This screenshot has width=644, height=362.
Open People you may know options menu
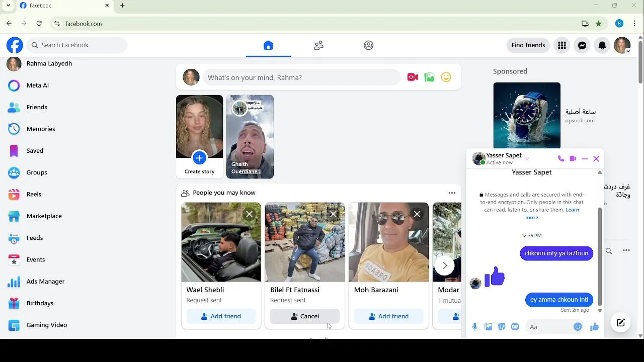pyautogui.click(x=452, y=193)
